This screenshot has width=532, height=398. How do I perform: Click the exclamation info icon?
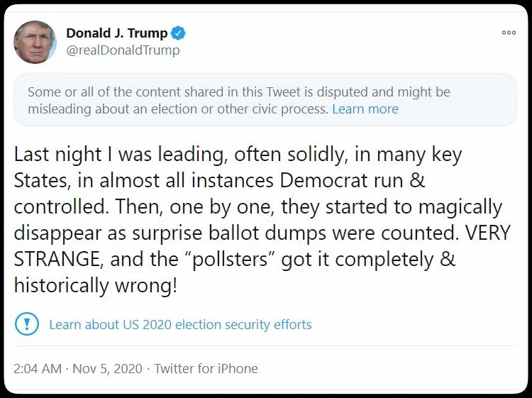(27, 324)
